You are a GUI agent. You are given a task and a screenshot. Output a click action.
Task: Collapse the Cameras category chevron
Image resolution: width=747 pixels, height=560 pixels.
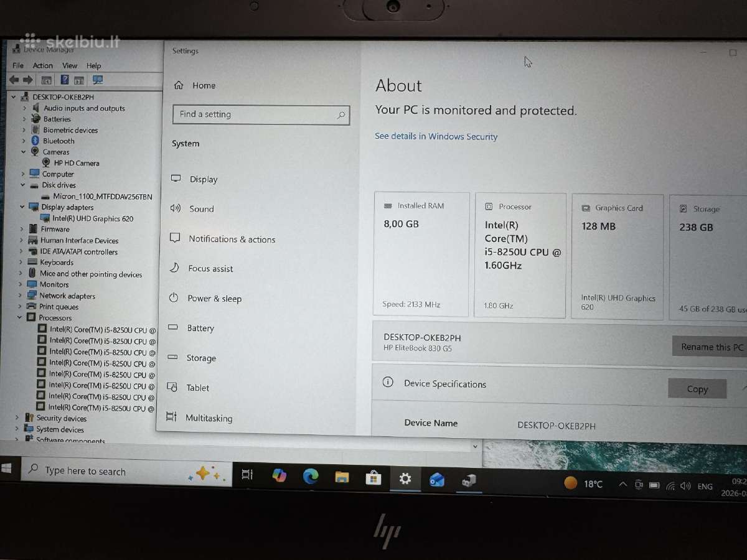pos(24,152)
